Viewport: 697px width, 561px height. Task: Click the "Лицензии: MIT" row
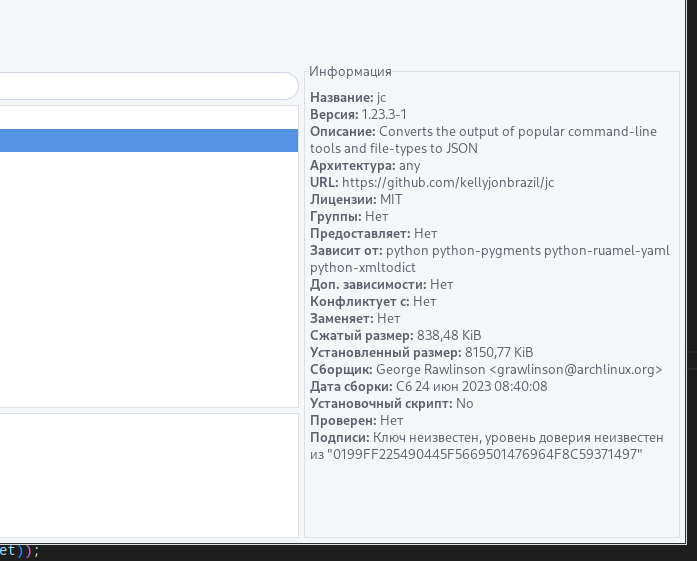point(356,199)
